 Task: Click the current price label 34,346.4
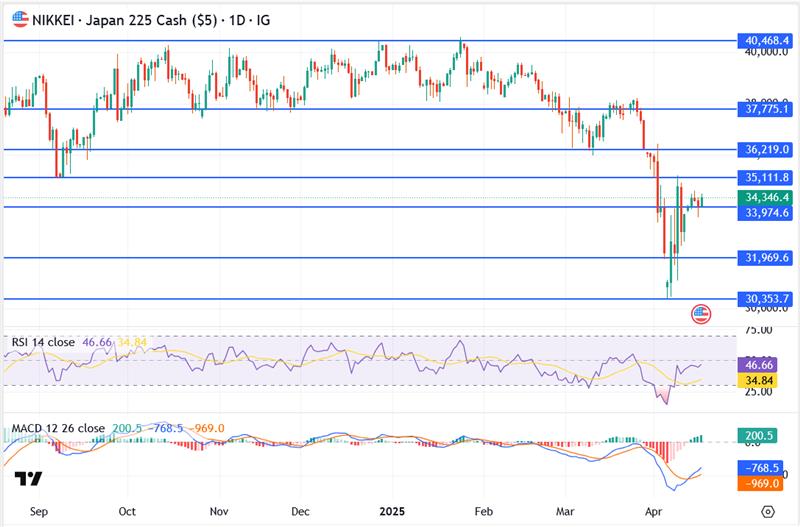pyautogui.click(x=767, y=198)
